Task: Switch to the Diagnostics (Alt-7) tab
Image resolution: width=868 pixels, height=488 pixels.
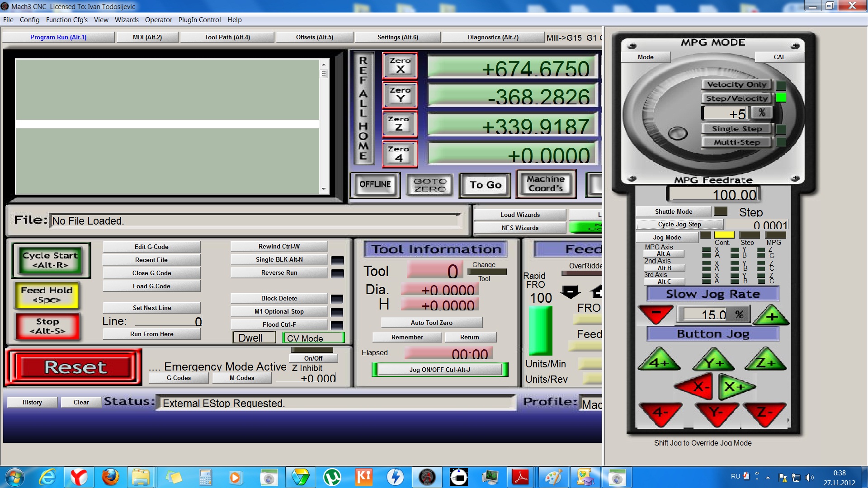Action: pyautogui.click(x=493, y=37)
